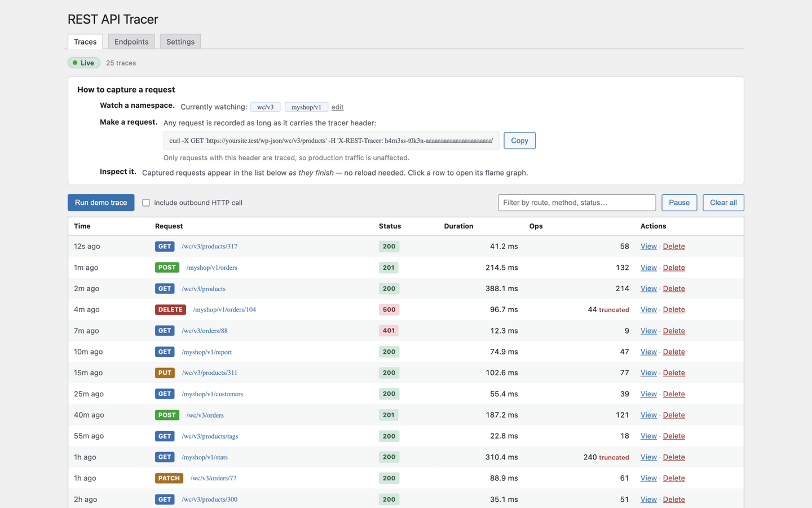This screenshot has width=812, height=508.
Task: View the DELETE /myshop/v1/orders/104 trace
Action: (x=648, y=310)
